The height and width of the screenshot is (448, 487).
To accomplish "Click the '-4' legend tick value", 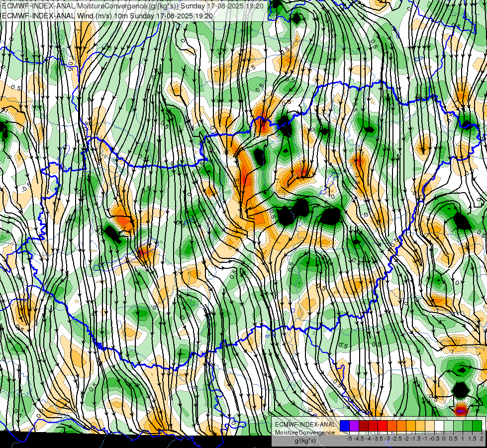I will (368, 439).
